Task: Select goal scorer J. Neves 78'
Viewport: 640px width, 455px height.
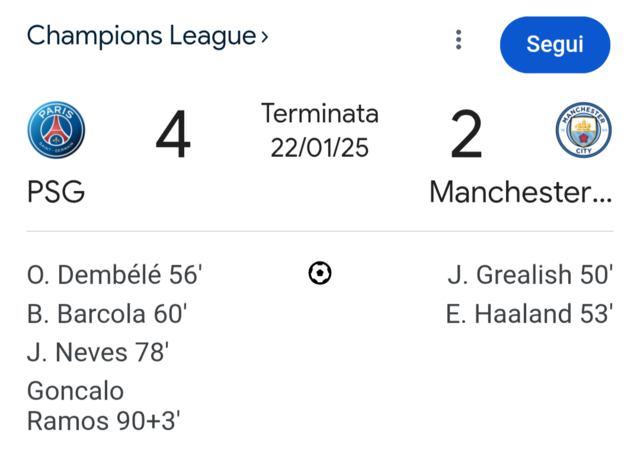Action: [x=98, y=352]
